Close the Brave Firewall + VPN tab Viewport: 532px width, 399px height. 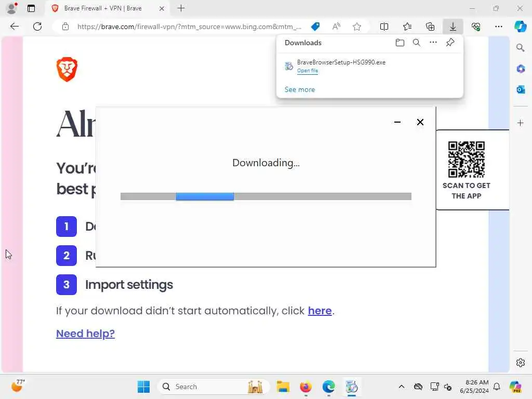click(162, 8)
